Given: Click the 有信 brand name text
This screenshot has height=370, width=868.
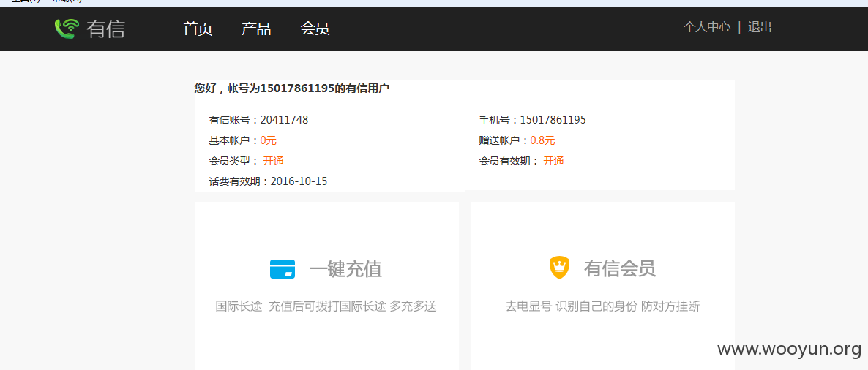Looking at the screenshot, I should (105, 29).
